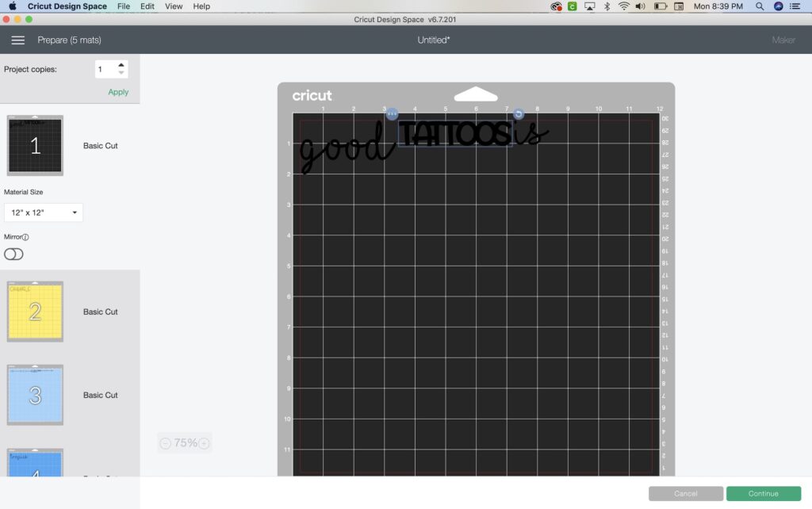Cancel the mat preparation
The width and height of the screenshot is (812, 509).
tap(686, 493)
